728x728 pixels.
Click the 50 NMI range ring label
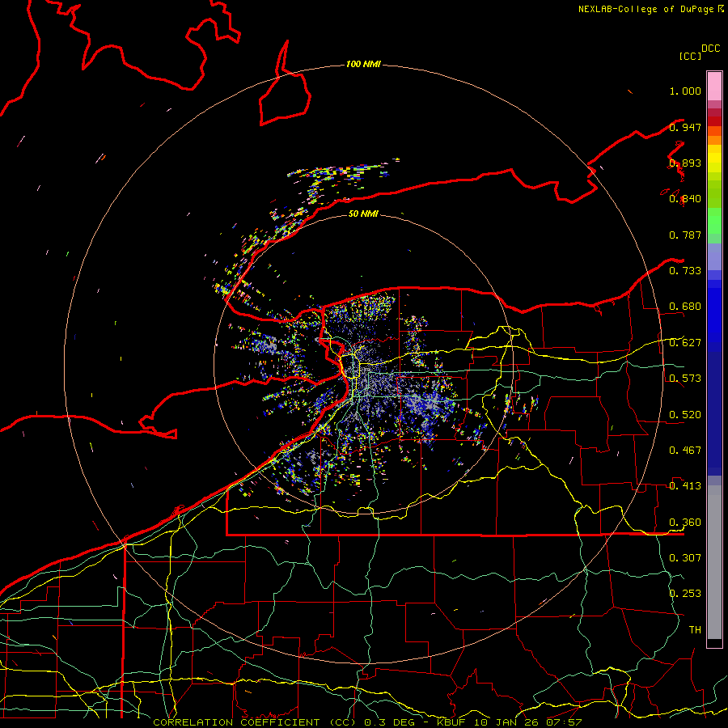[363, 214]
